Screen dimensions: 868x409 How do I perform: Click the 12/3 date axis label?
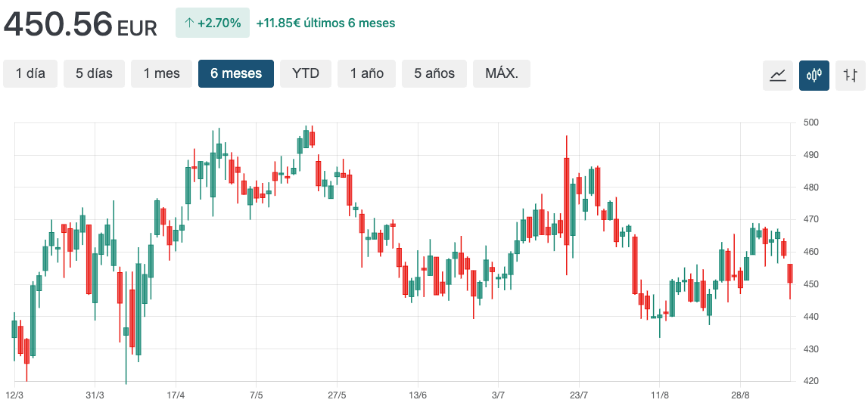14,395
